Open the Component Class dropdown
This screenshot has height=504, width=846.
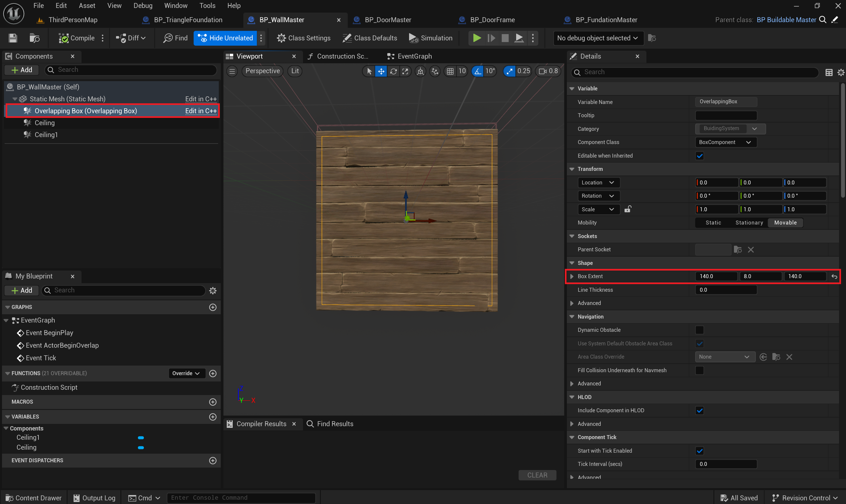[x=726, y=142]
